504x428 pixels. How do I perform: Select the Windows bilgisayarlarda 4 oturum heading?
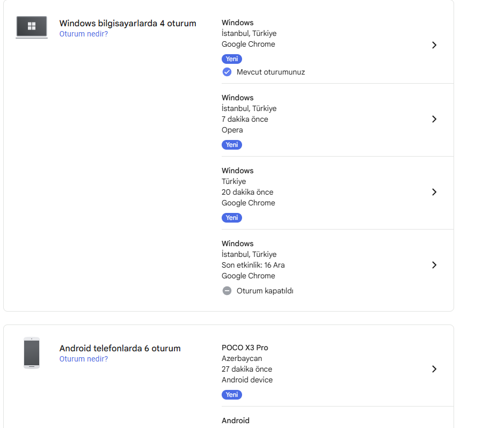(x=128, y=23)
